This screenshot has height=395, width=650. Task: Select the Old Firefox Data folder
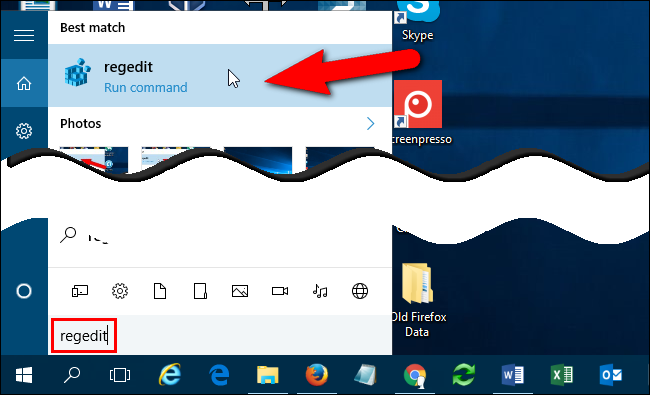point(418,300)
